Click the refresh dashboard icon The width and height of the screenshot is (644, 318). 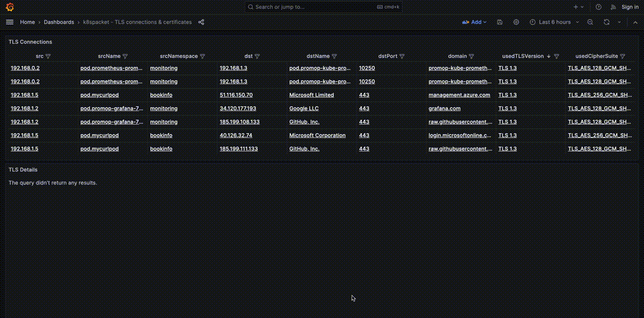(606, 22)
